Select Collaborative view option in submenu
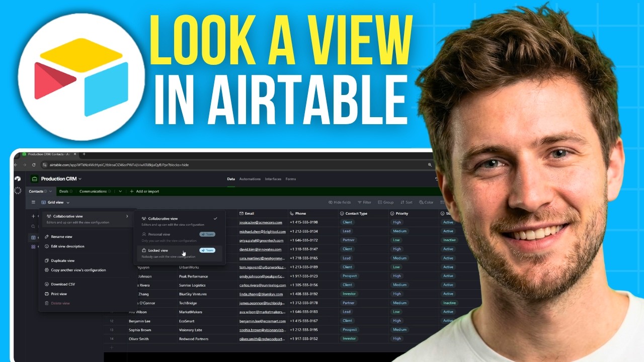This screenshot has width=644, height=362. [180, 221]
